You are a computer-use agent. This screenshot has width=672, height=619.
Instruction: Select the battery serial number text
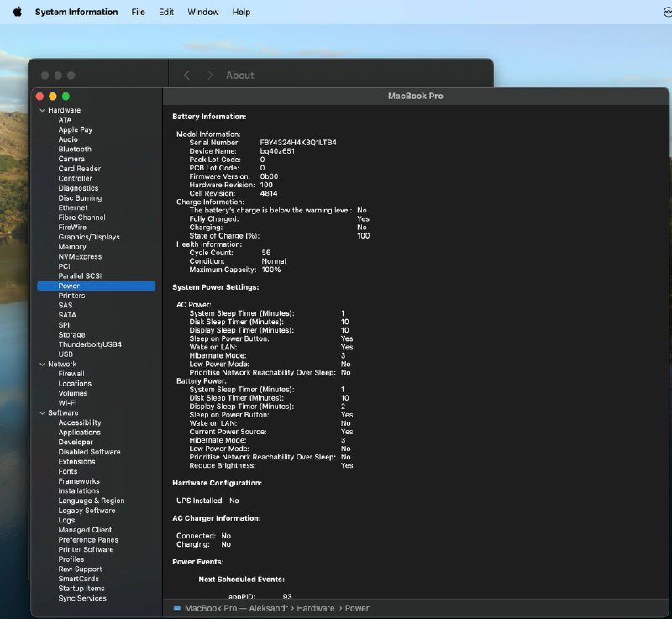(298, 143)
